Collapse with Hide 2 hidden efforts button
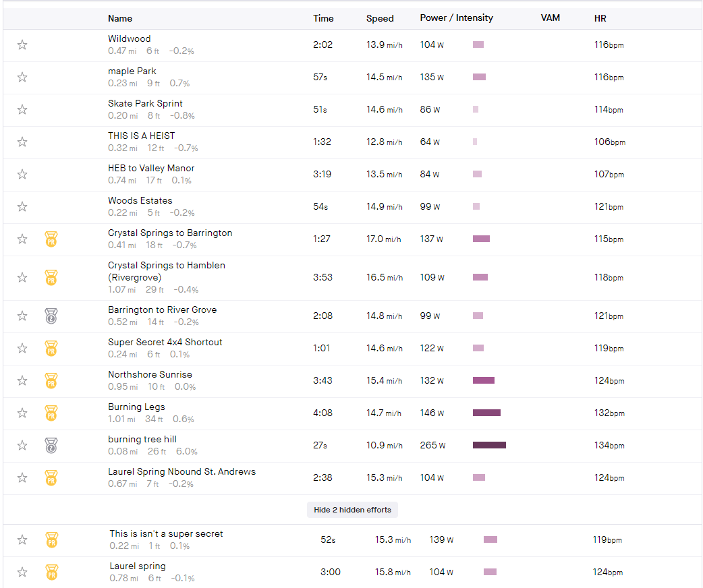This screenshot has width=703, height=588. coord(352,510)
